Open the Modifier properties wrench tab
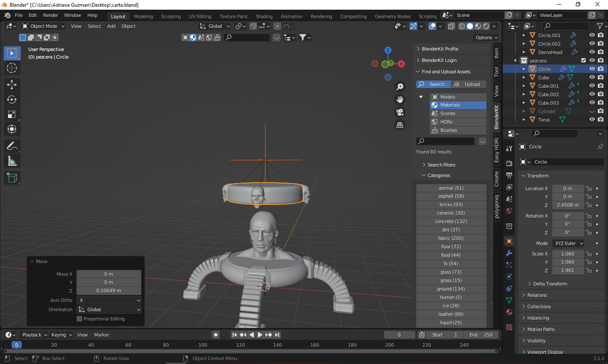Screen dimensions: 608x364 [509, 253]
